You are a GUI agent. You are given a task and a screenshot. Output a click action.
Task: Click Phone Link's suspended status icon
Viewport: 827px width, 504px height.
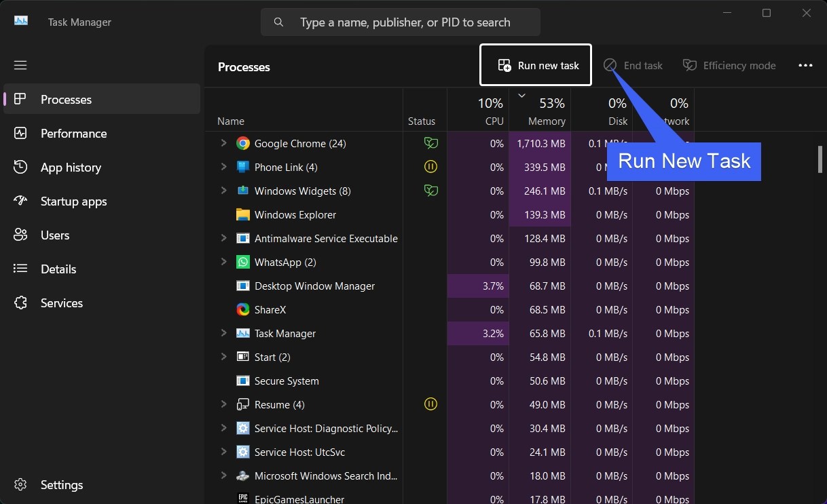[430, 166]
